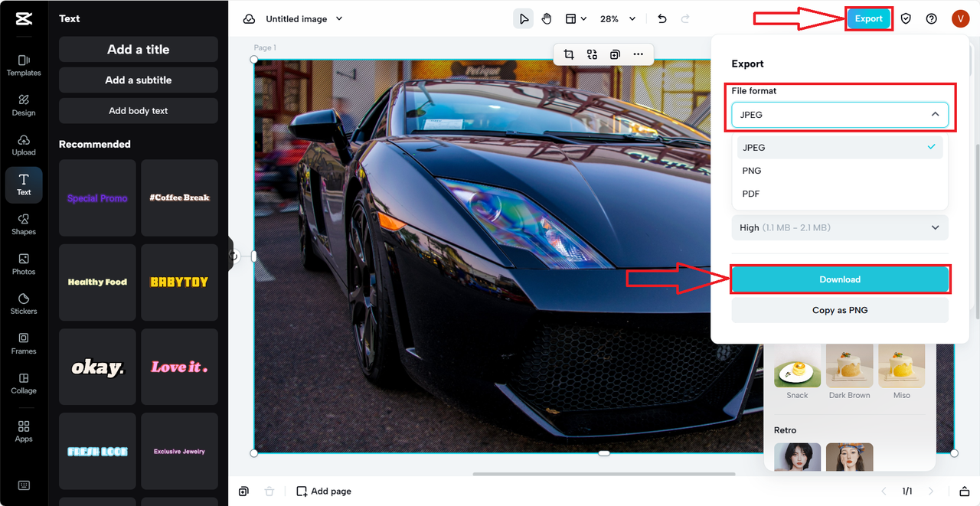Open the layers icon at bottom right
Viewport: 980px width, 506px height.
(x=965, y=491)
